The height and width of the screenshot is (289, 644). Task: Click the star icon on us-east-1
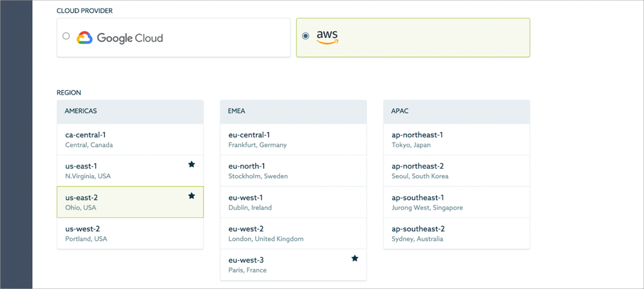191,165
